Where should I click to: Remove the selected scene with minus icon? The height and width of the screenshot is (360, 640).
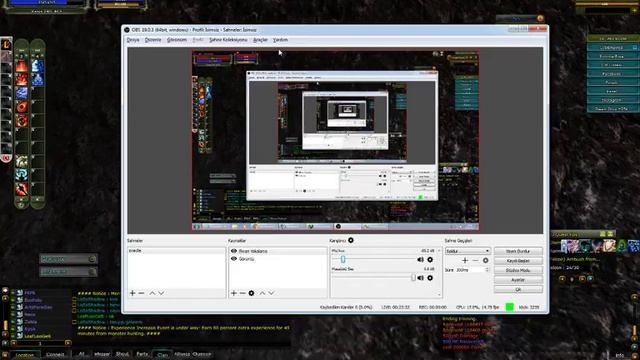click(x=141, y=293)
